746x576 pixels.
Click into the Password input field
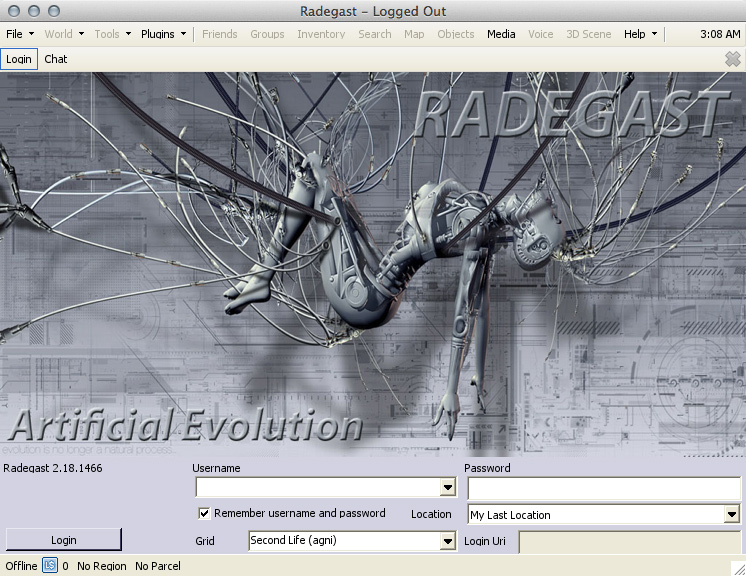coord(604,488)
